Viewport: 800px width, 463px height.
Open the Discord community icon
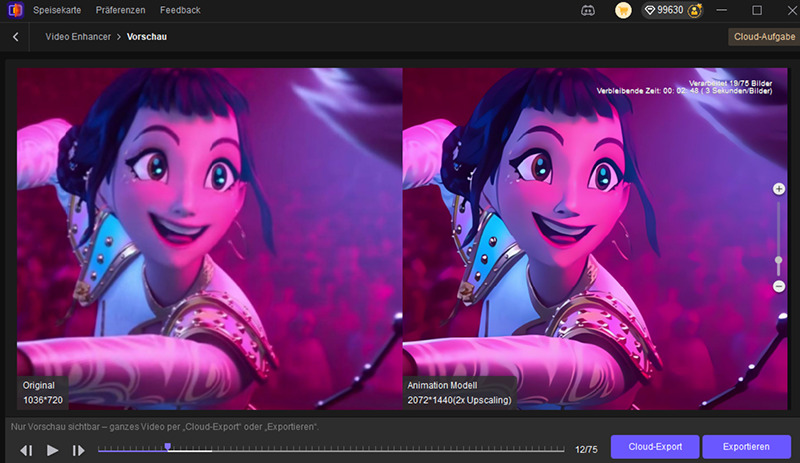pyautogui.click(x=588, y=10)
